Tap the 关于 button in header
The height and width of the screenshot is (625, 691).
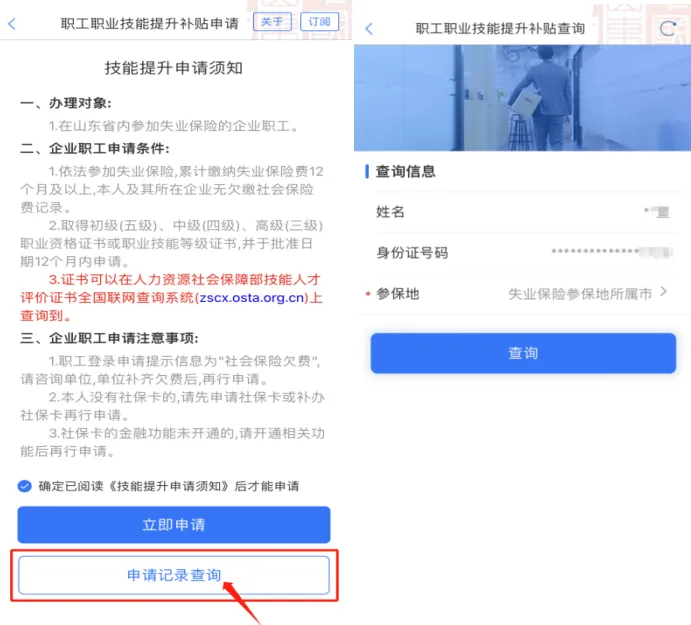point(272,22)
